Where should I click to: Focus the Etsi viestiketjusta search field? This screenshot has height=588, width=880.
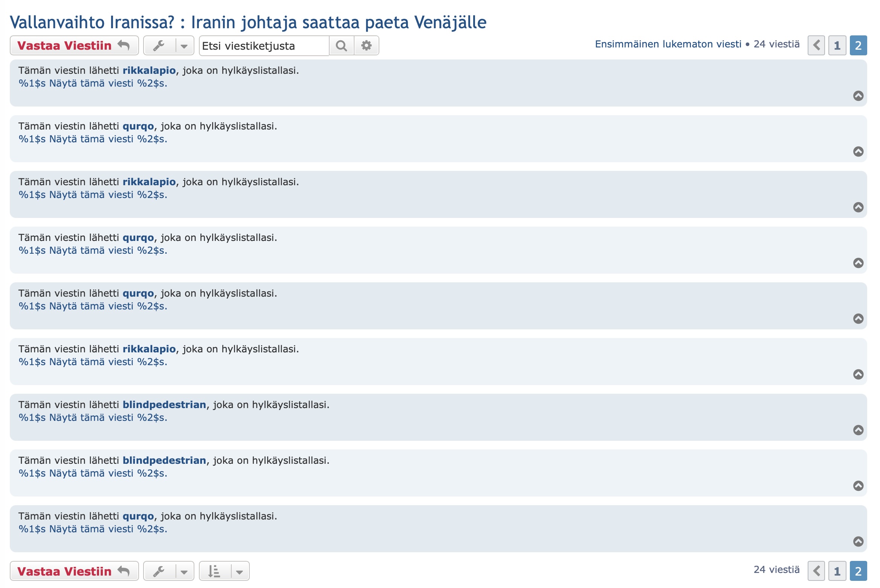[x=264, y=46]
